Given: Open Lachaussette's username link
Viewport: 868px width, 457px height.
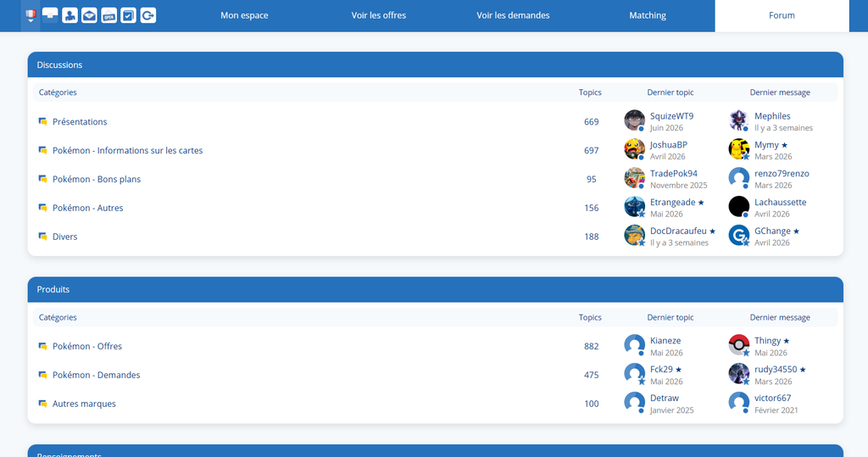Looking at the screenshot, I should 781,203.
